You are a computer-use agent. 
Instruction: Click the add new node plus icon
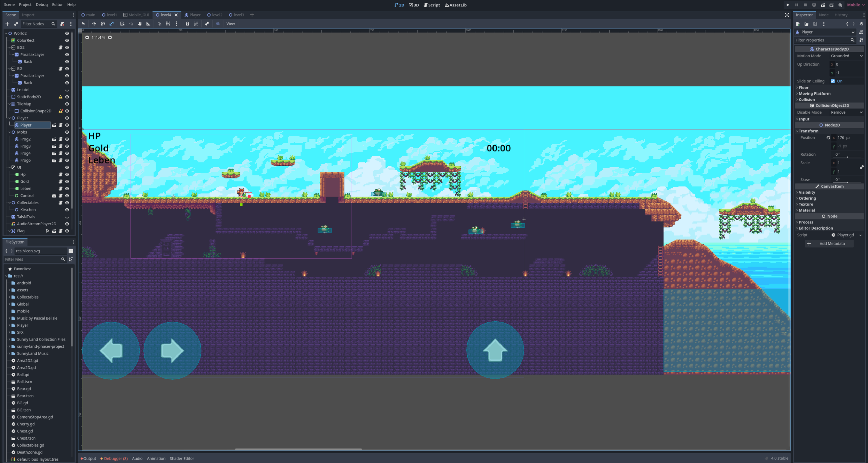tap(7, 24)
